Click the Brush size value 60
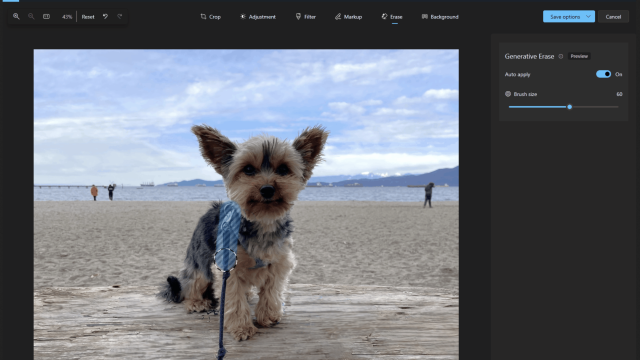 (619, 94)
